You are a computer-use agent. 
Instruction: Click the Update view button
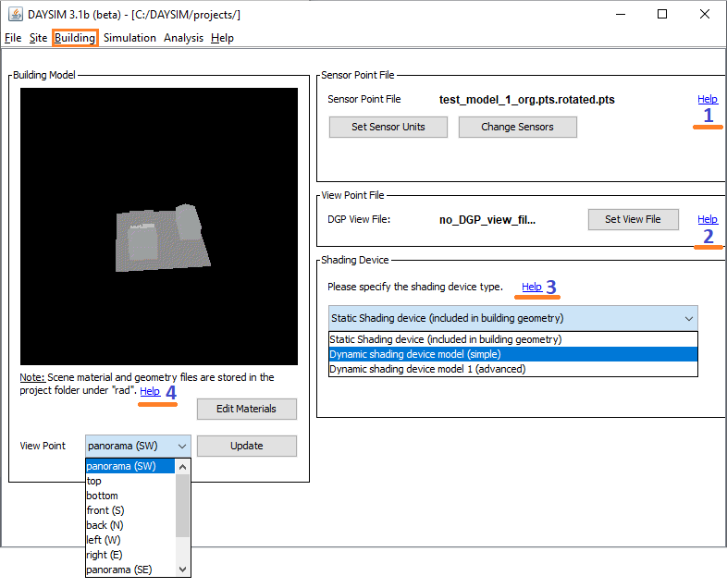point(246,446)
